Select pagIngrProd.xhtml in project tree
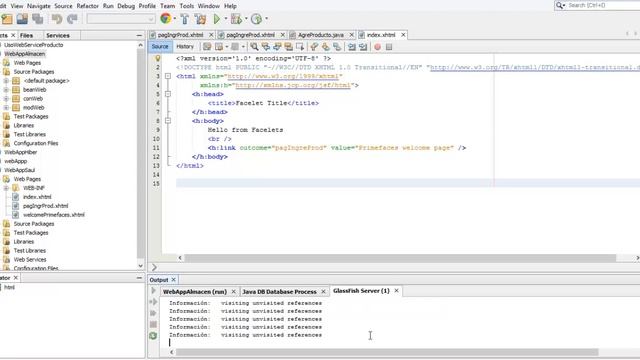The height and width of the screenshot is (360, 640). coord(45,206)
